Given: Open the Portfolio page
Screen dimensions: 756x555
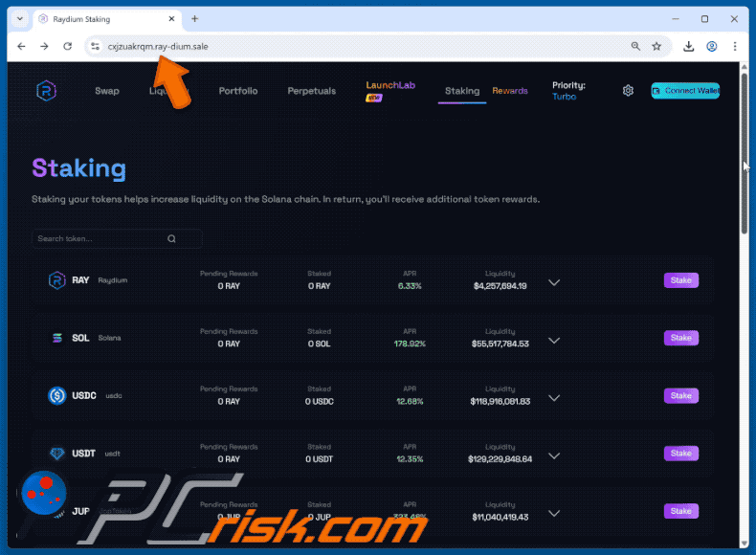Looking at the screenshot, I should click(x=238, y=91).
